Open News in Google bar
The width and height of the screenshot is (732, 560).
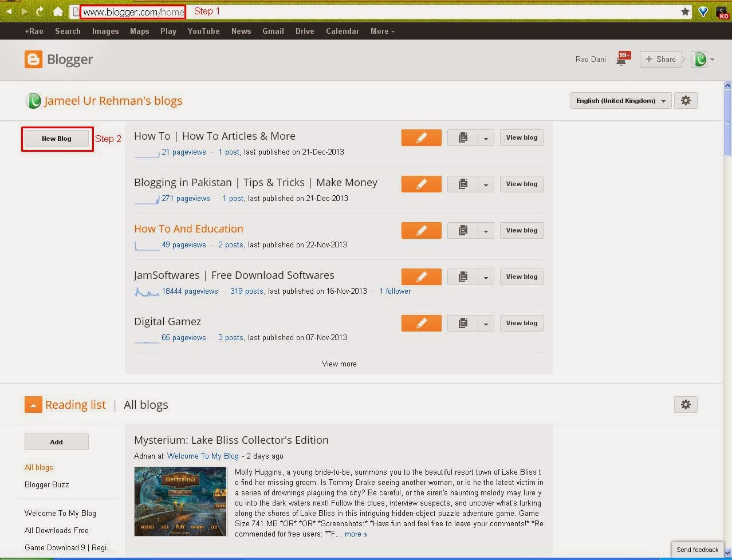pos(241,31)
